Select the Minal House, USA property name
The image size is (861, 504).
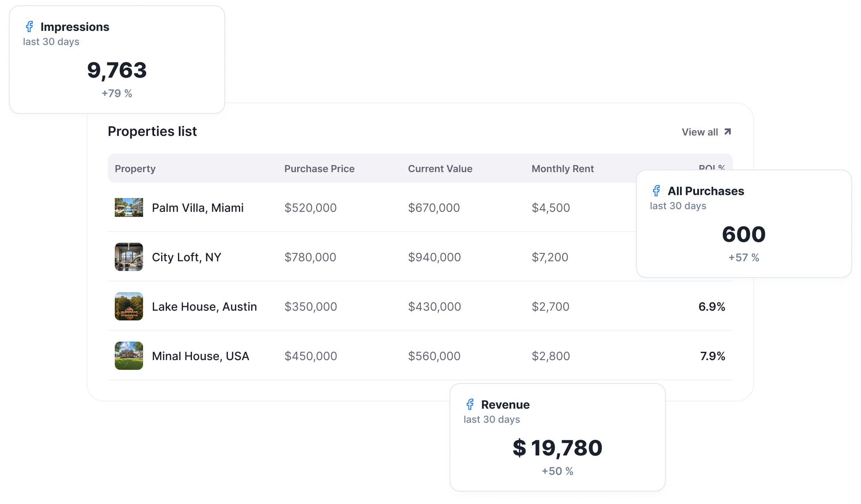coord(200,356)
